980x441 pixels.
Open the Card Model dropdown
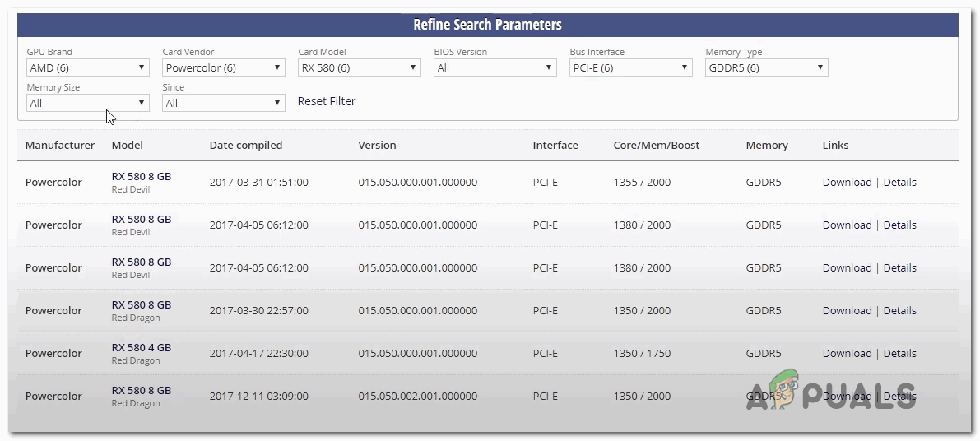click(x=359, y=68)
